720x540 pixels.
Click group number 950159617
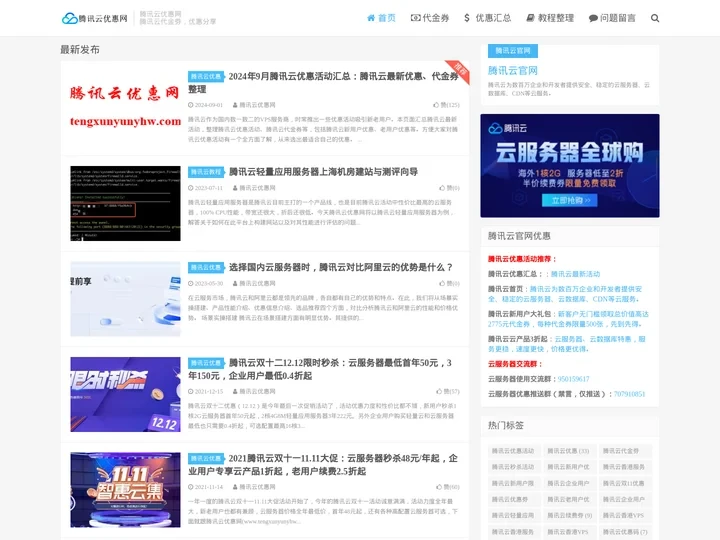click(574, 379)
